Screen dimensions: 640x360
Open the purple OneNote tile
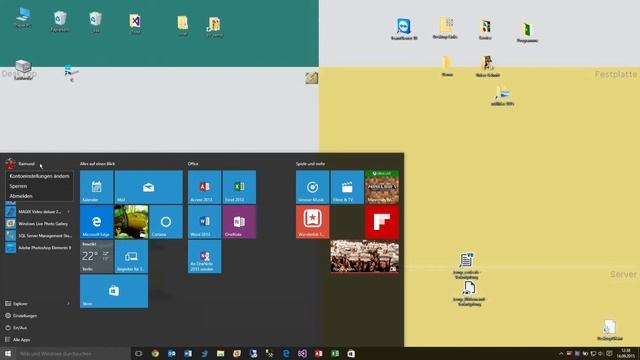point(239,222)
